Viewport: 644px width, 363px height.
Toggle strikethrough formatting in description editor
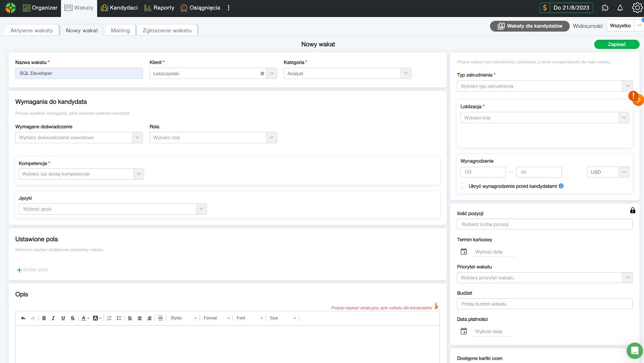pos(72,318)
